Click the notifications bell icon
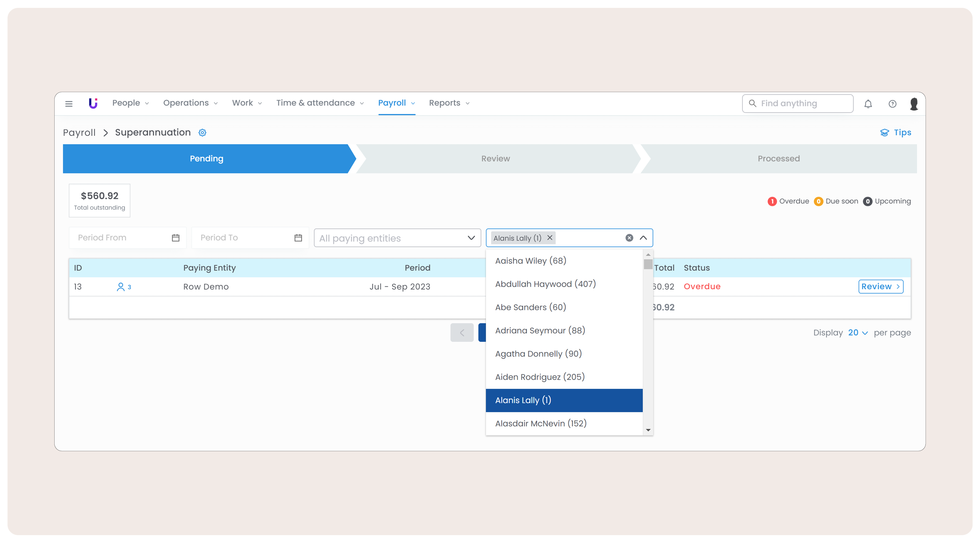Viewport: 980px width, 543px height. 868,104
